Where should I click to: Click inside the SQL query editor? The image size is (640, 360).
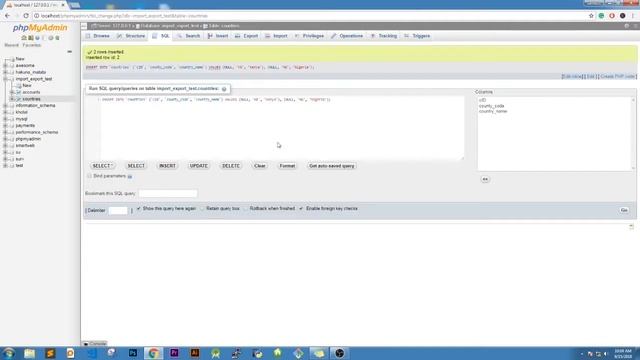point(282,128)
